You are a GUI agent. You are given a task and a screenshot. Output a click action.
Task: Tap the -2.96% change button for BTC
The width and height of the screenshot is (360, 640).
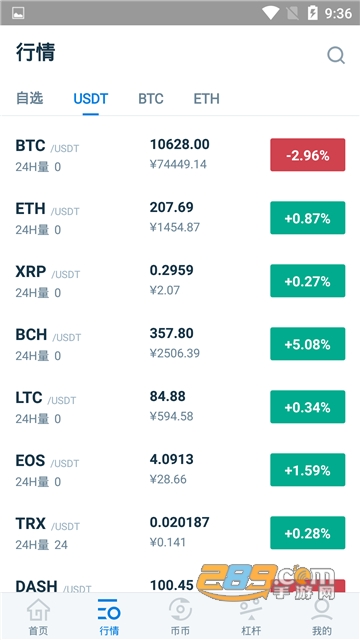tap(308, 155)
